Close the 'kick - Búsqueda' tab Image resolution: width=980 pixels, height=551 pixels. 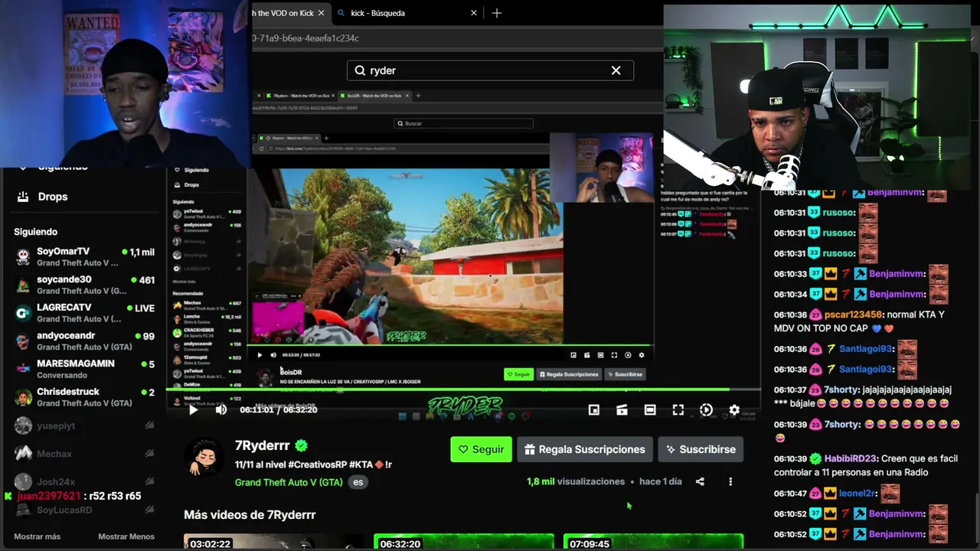click(x=474, y=13)
